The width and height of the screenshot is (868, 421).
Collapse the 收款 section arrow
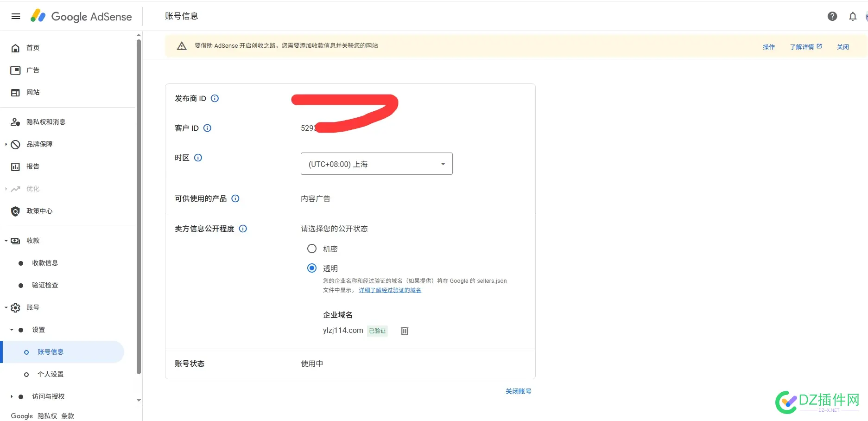pos(6,241)
